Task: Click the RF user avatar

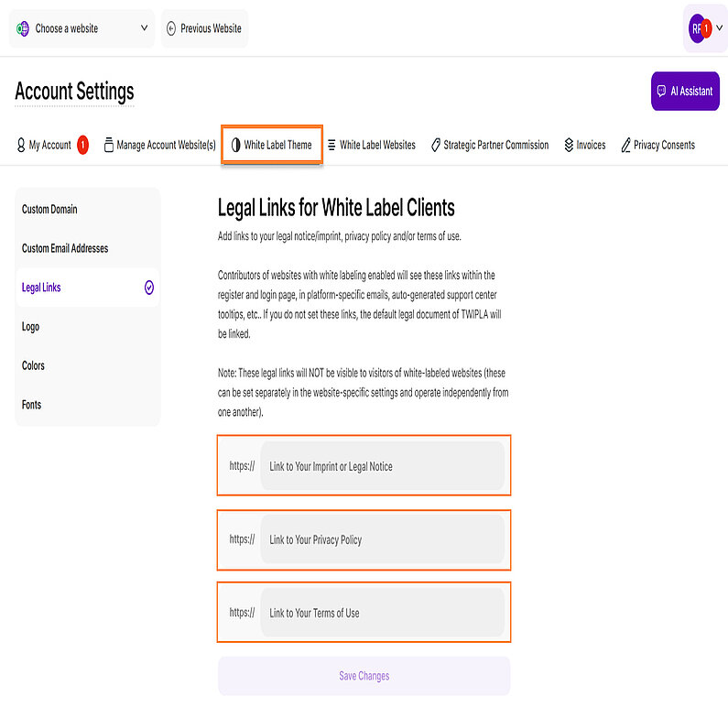Action: (x=698, y=28)
